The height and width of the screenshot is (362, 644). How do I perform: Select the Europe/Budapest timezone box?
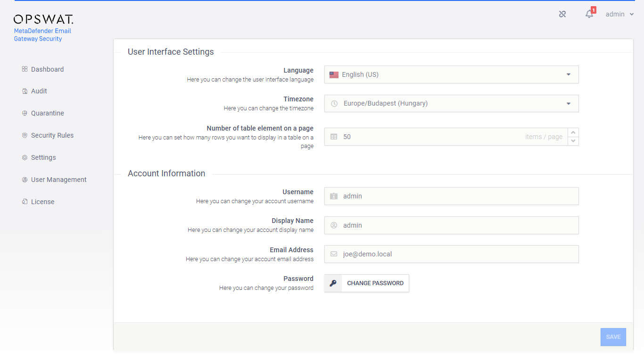(451, 104)
